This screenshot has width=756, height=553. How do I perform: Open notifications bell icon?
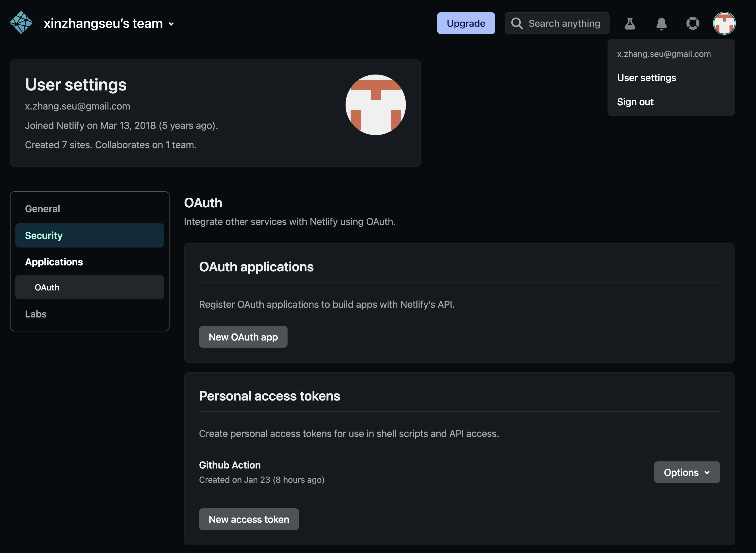(x=661, y=23)
